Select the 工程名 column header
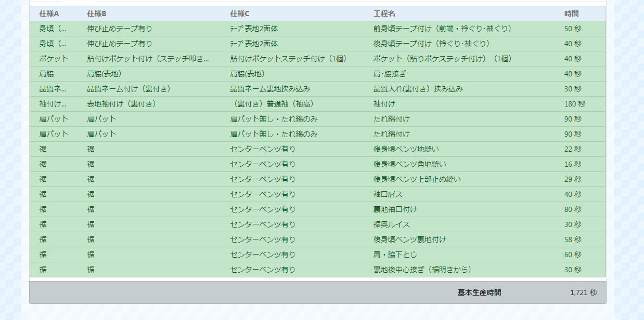The height and width of the screenshot is (320, 644). tap(384, 14)
